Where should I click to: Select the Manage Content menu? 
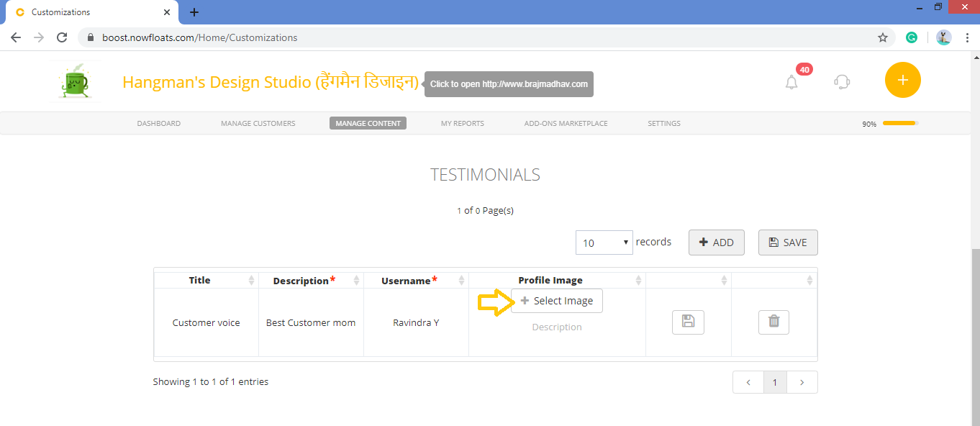368,123
